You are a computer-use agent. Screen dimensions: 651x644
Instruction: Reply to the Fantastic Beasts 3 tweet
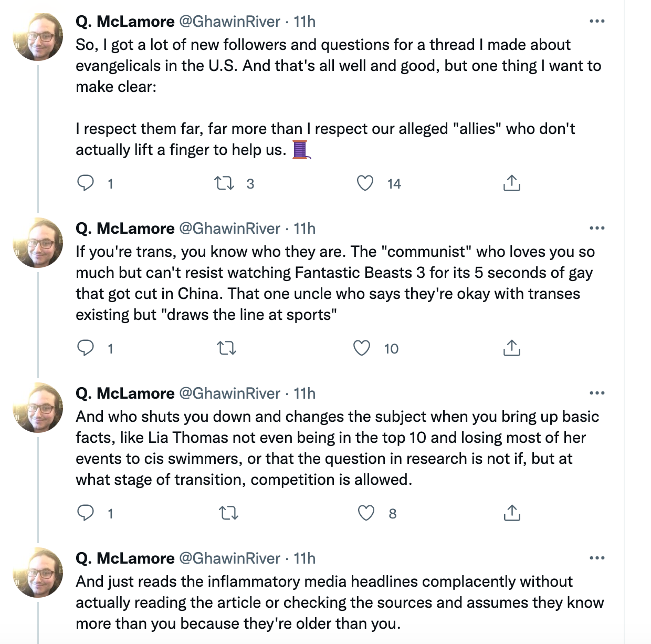point(86,348)
